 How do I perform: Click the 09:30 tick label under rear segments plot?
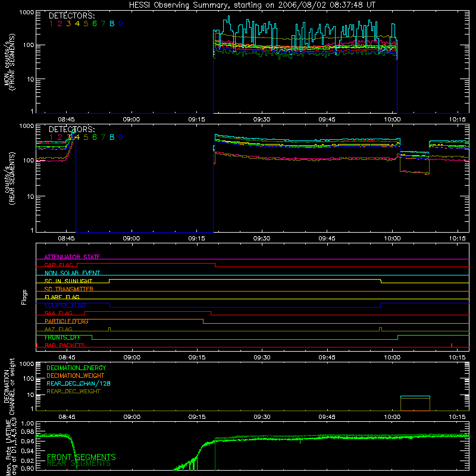coord(262,239)
